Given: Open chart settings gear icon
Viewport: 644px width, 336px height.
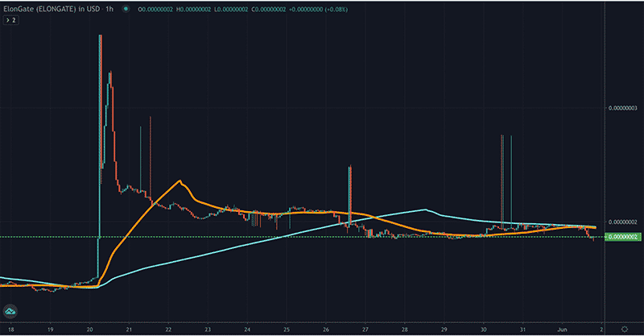Looking at the screenshot, I should [x=625, y=330].
